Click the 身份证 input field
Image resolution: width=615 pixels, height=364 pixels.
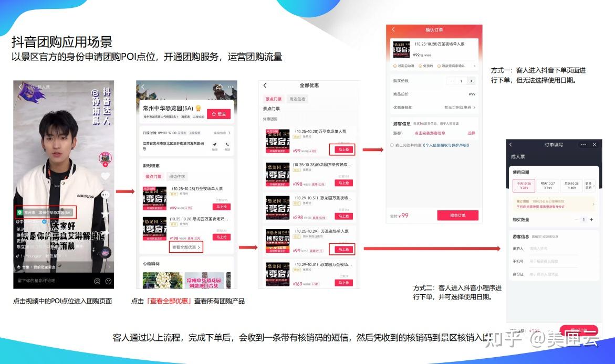pos(553,274)
